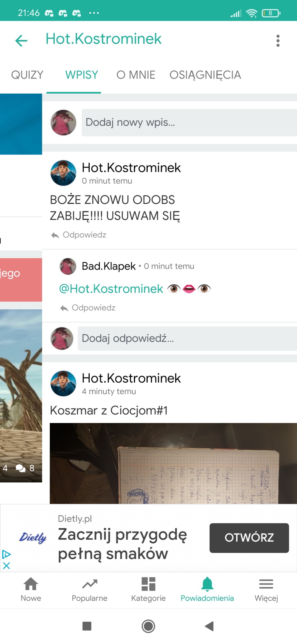The image size is (297, 644).
Task: Open the notebook photo in Koszmar post
Action: (173, 463)
